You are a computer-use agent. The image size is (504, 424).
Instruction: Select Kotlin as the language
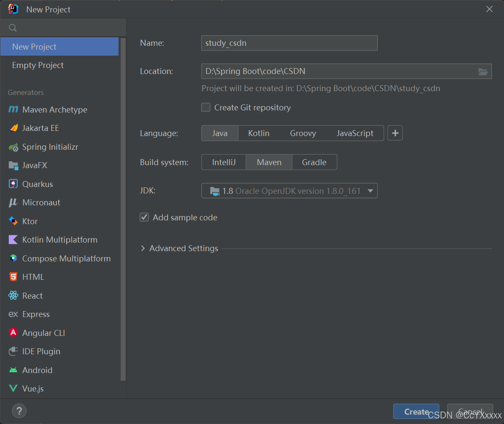[259, 133]
